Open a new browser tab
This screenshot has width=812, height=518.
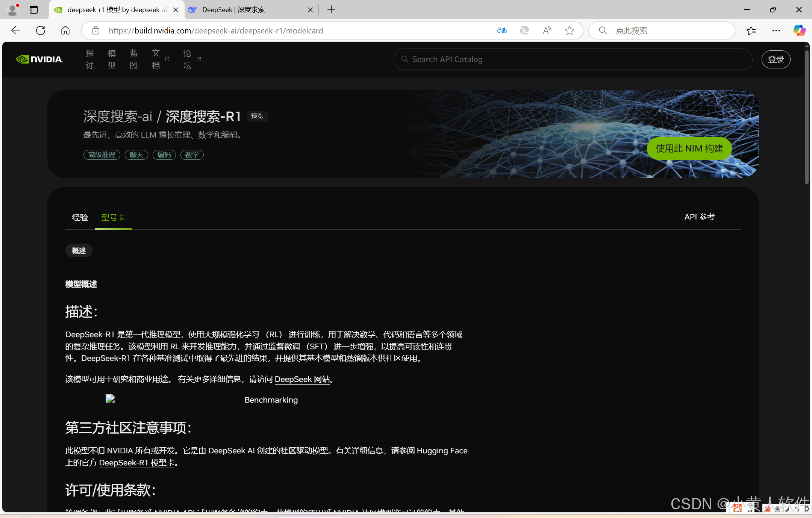(331, 10)
